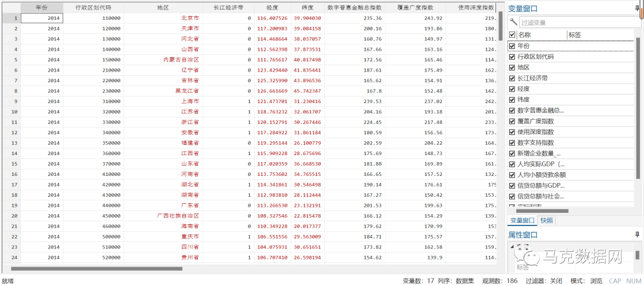644x285 pixels.
Task: Click the latitude cell 31.230416
Action: click(x=308, y=101)
